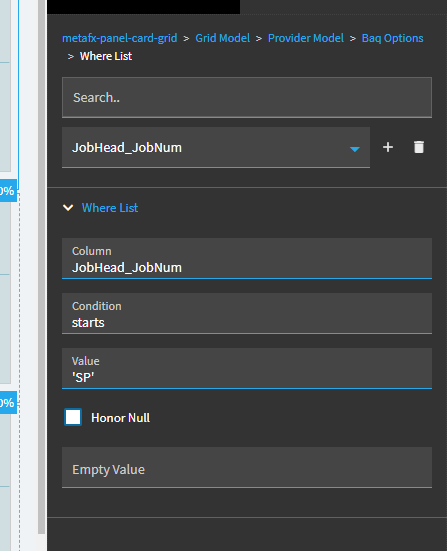
Task: Go to metafx-panel-card-grid breadcrumb
Action: 119,38
